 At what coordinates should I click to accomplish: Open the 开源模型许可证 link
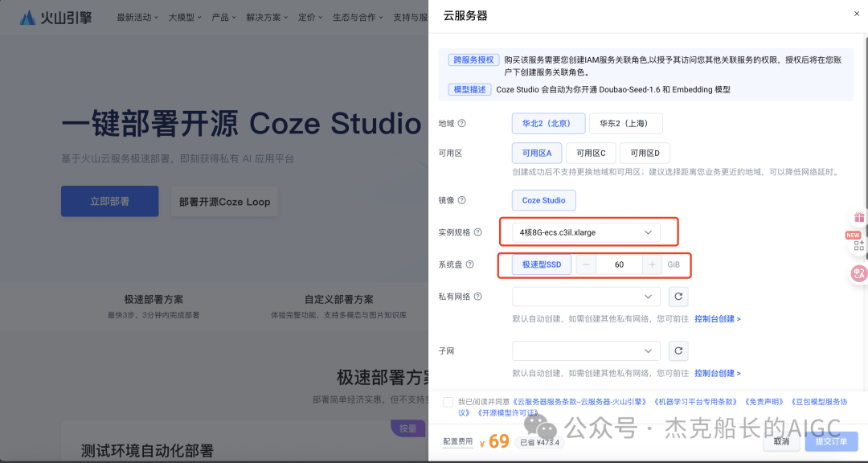[x=507, y=413]
